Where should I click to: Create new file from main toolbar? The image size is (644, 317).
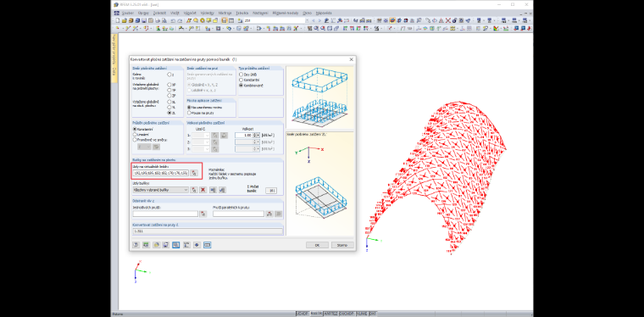click(x=118, y=20)
